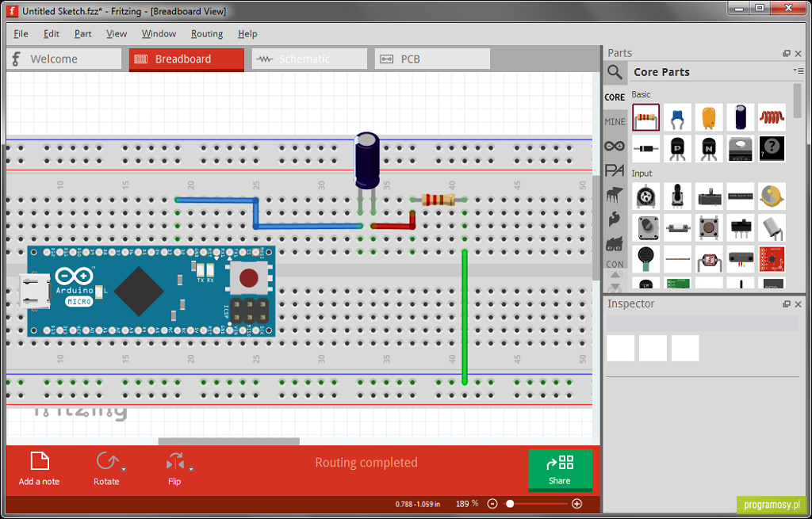Open the Window menu
This screenshot has height=519, width=812.
coord(159,33)
